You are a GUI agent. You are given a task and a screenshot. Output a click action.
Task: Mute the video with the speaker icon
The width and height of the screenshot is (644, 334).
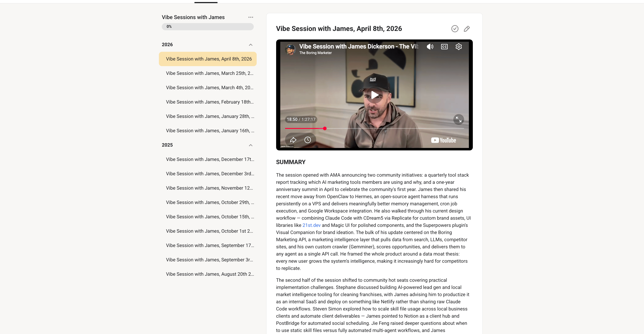pos(430,47)
